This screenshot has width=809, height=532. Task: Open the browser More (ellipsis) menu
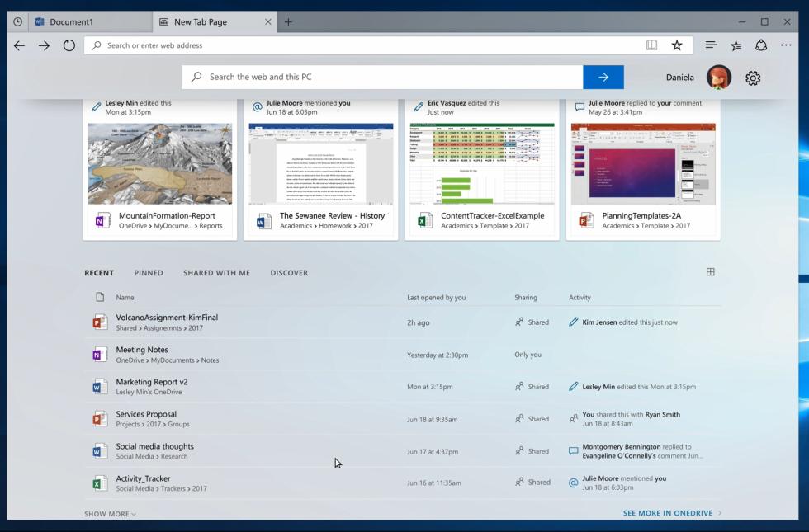click(788, 45)
